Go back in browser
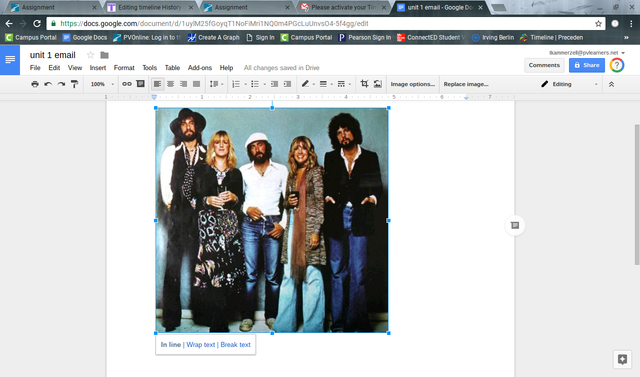Image resolution: width=640 pixels, height=377 pixels. click(x=9, y=24)
